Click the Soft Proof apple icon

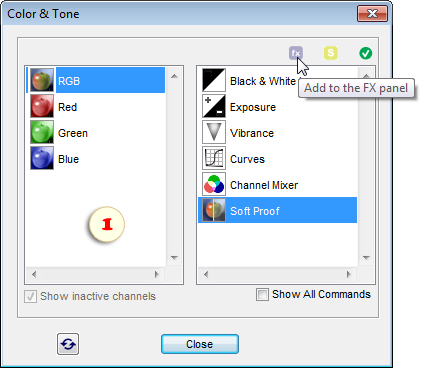pos(214,210)
